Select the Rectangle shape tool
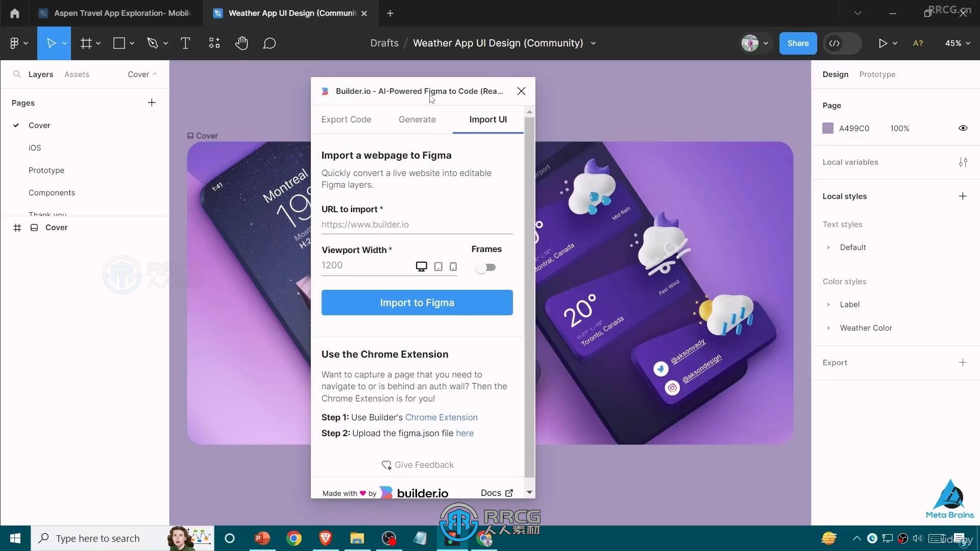 (119, 43)
